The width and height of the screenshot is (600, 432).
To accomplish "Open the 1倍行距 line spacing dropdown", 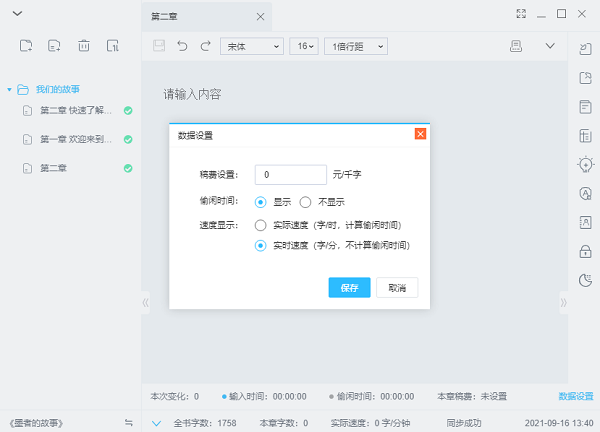I will pos(355,46).
